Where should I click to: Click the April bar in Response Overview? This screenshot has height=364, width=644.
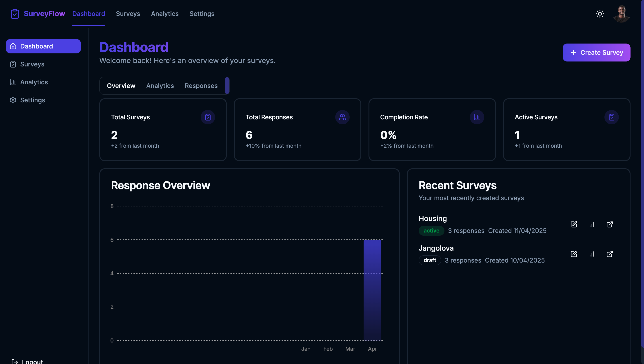372,290
